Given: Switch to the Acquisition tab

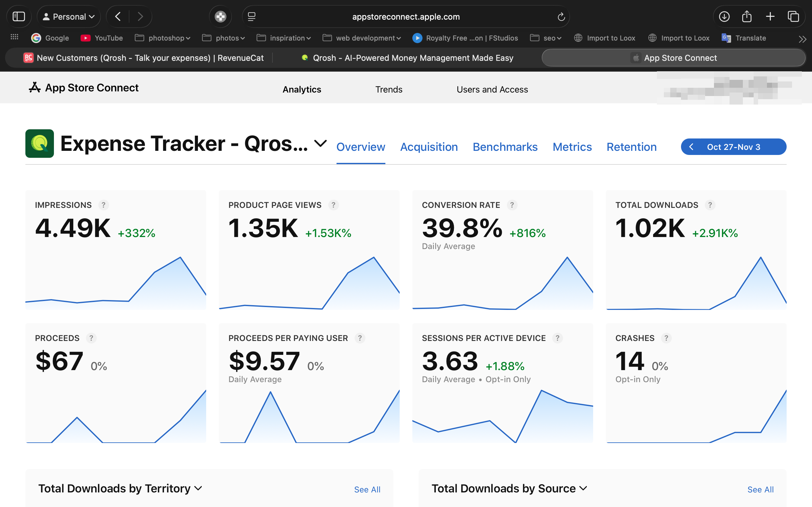Looking at the screenshot, I should pyautogui.click(x=429, y=147).
